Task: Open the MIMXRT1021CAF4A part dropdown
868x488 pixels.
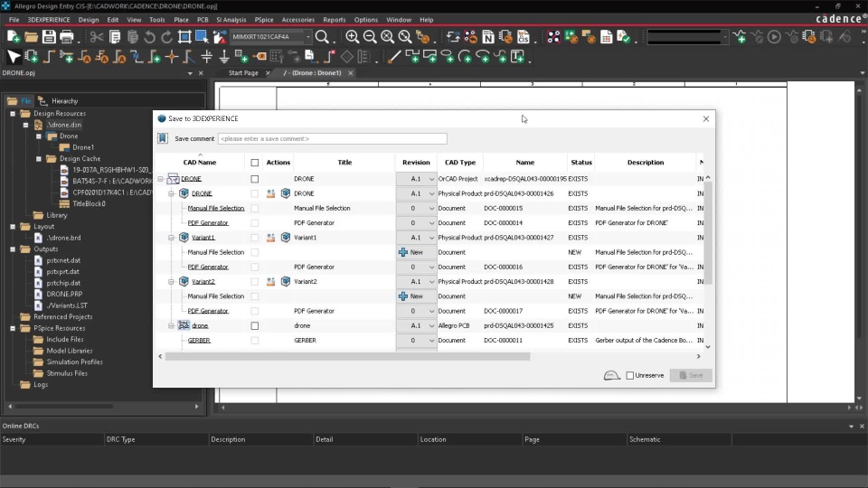Action: [307, 37]
